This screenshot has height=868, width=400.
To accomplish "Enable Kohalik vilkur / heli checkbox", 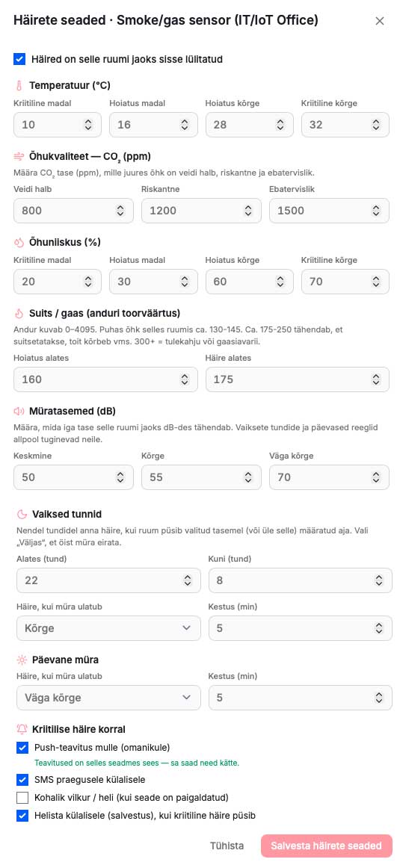I will 22,798.
